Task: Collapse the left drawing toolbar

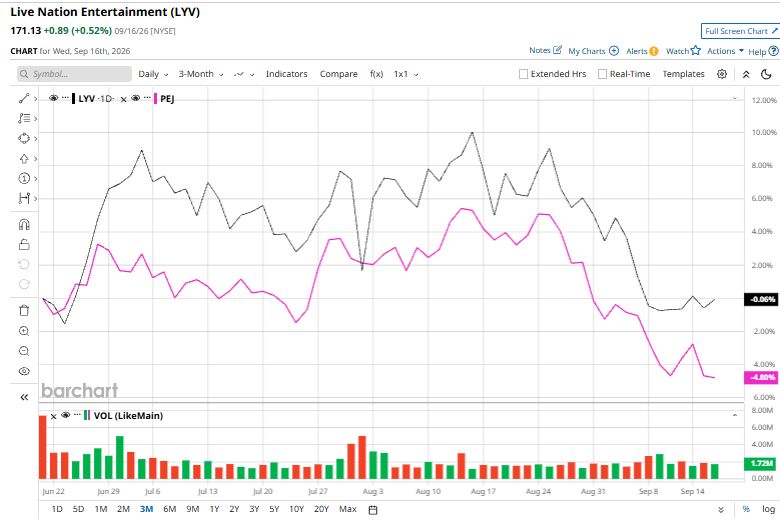Action: click(24, 397)
